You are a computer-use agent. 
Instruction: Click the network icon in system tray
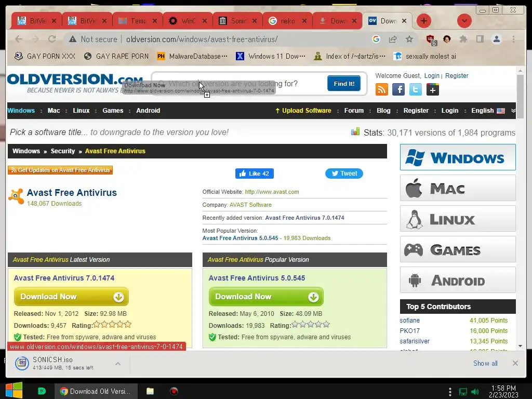(463, 392)
